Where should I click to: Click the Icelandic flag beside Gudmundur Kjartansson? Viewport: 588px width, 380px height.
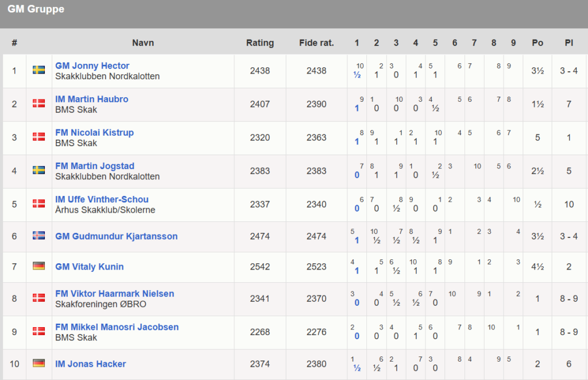click(x=39, y=236)
